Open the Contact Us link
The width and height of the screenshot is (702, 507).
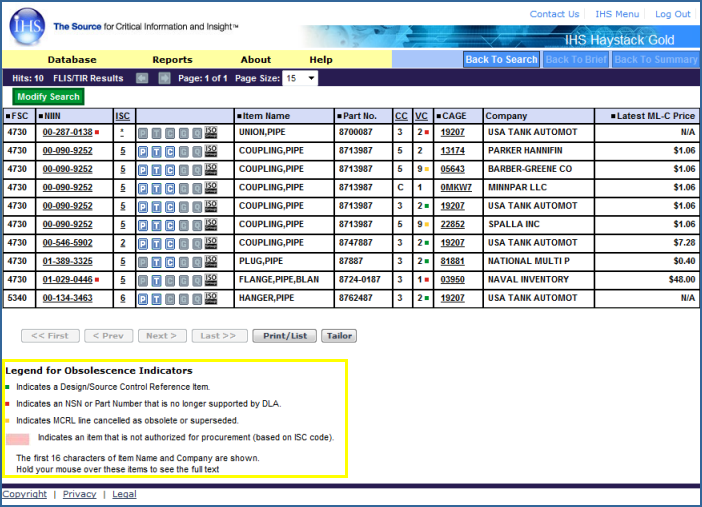point(554,14)
